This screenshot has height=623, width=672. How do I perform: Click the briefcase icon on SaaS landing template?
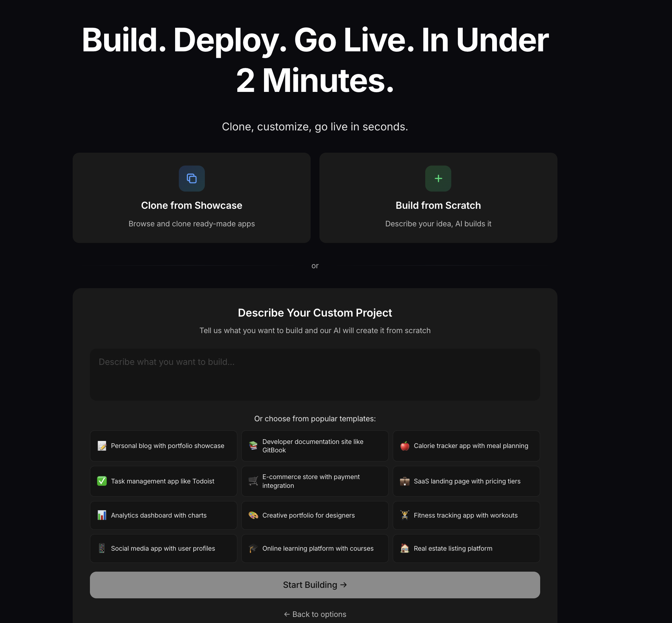405,481
